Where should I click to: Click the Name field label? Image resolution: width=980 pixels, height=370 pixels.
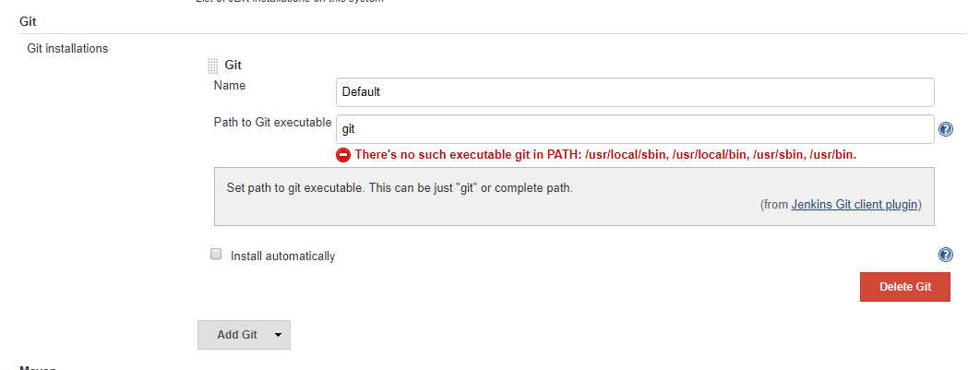click(230, 85)
